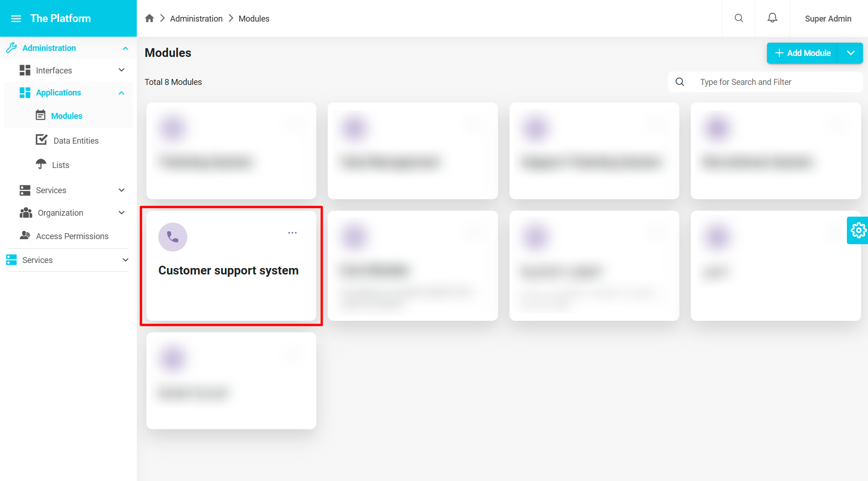Select Lists in sidebar

coord(60,165)
